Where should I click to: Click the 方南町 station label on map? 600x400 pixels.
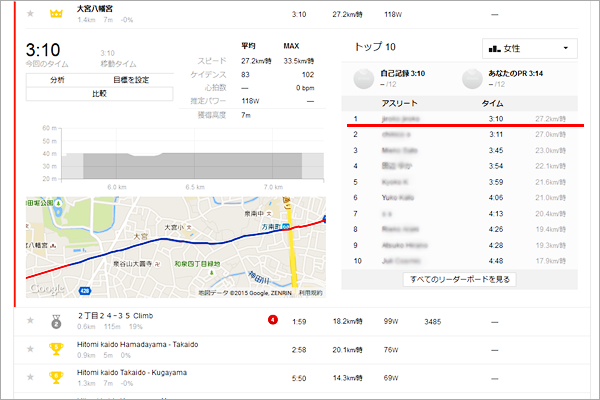[x=271, y=227]
